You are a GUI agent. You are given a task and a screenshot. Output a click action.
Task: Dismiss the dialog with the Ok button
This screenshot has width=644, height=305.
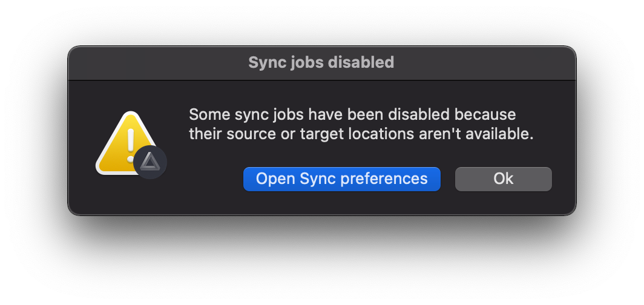point(503,179)
